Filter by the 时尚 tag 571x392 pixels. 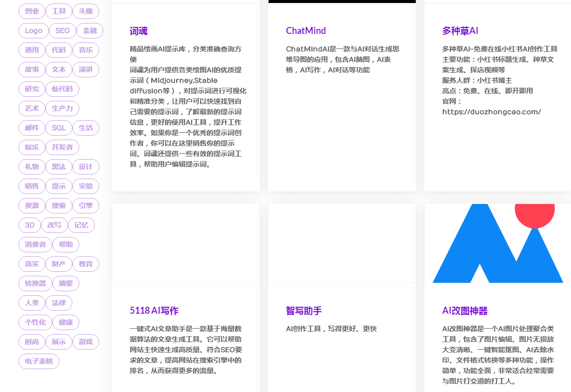(x=31, y=342)
